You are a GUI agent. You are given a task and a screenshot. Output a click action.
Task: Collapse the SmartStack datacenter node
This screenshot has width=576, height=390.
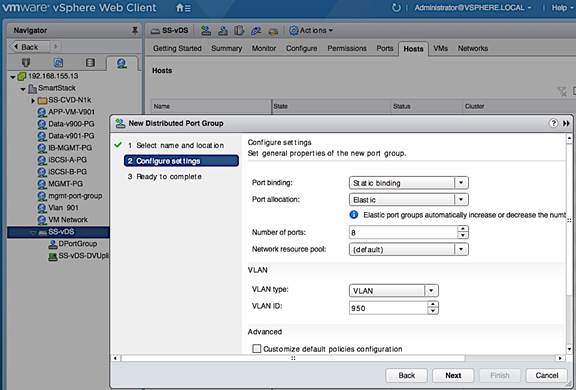[23, 89]
